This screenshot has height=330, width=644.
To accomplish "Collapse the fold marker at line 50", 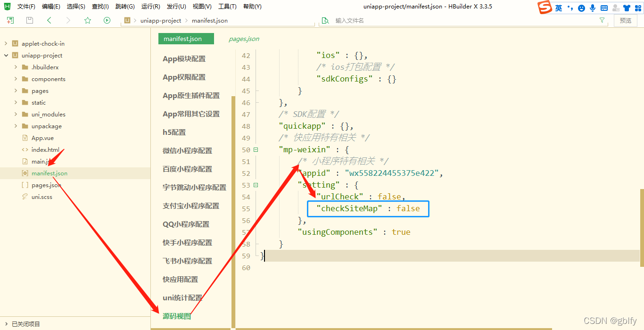I will 256,150.
